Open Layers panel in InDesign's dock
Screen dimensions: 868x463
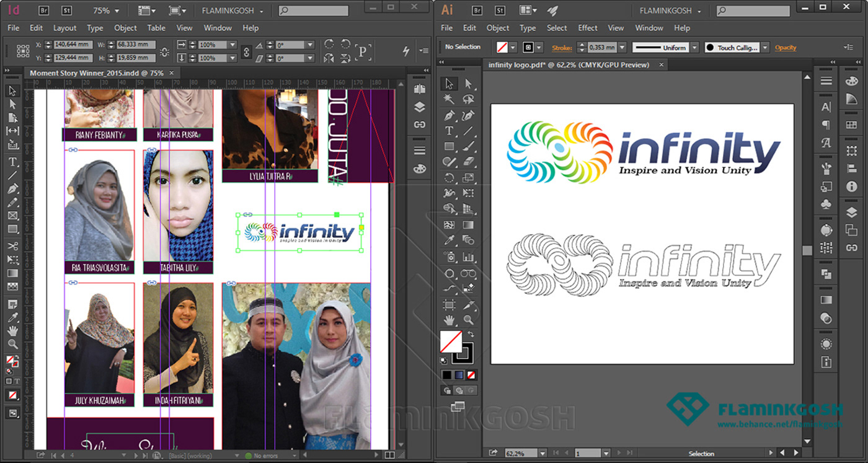pos(420,107)
